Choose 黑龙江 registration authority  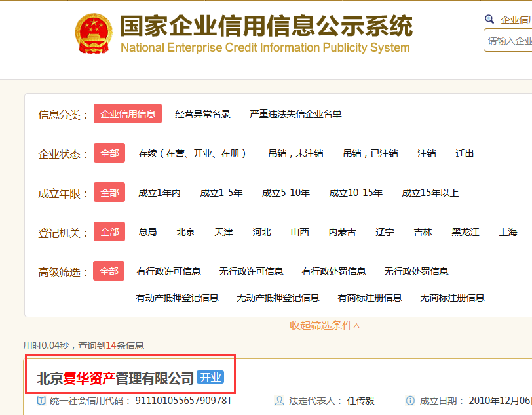[x=465, y=232]
